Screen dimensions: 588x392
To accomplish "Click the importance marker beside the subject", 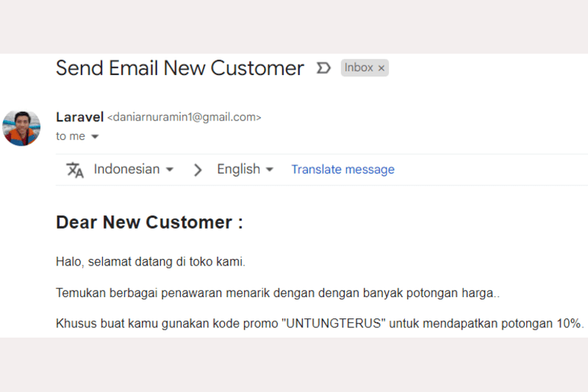I will [x=323, y=68].
